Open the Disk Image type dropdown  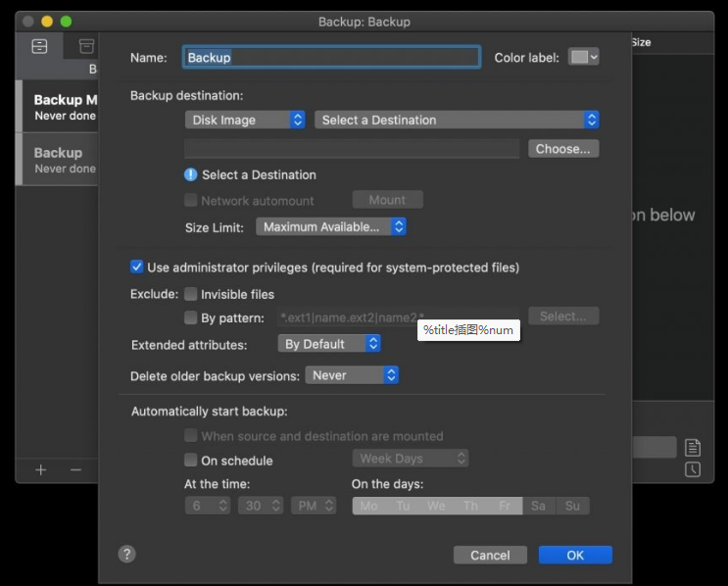245,120
